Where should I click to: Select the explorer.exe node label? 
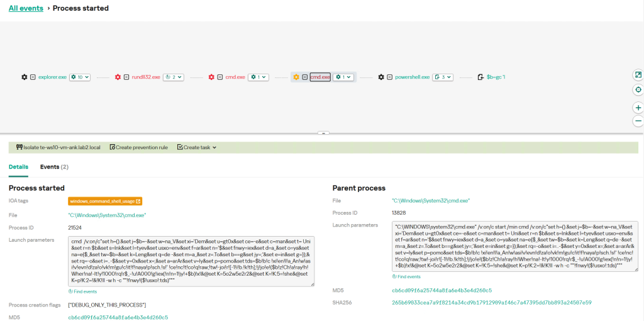(52, 77)
